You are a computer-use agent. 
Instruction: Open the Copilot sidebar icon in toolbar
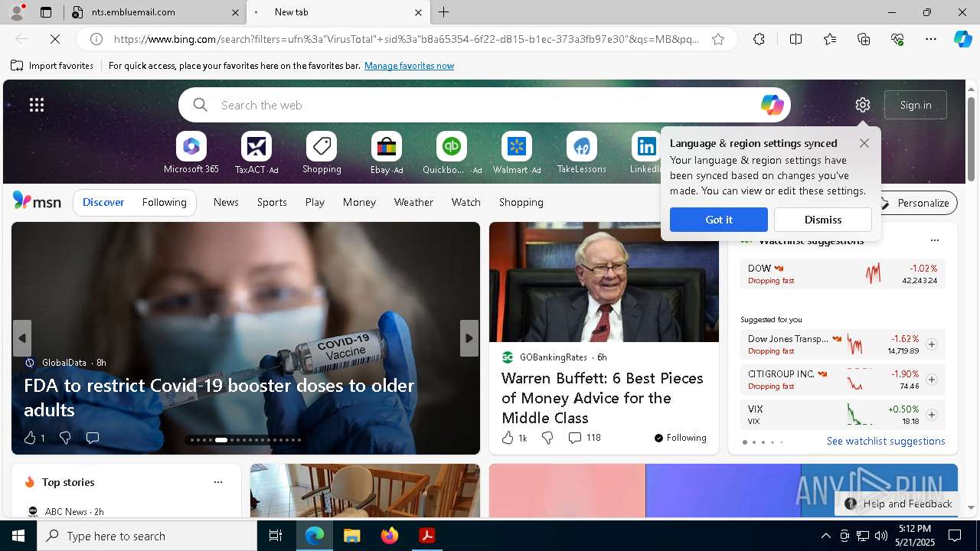[962, 39]
